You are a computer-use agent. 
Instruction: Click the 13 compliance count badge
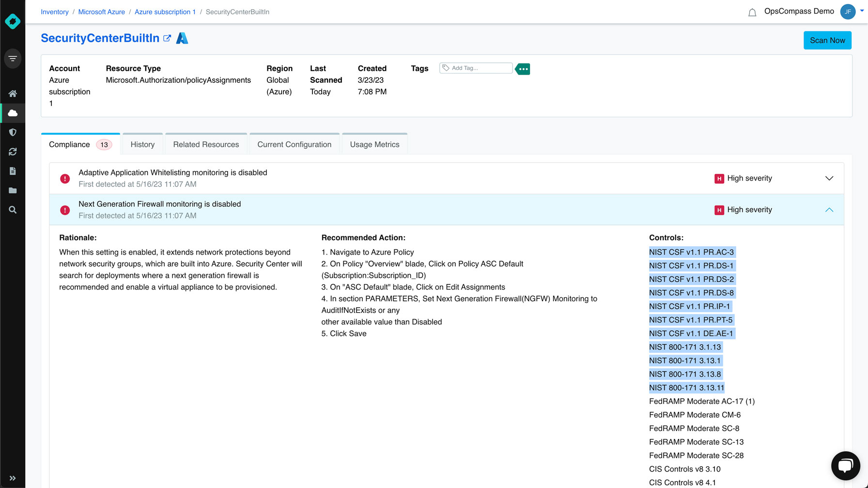pyautogui.click(x=104, y=145)
